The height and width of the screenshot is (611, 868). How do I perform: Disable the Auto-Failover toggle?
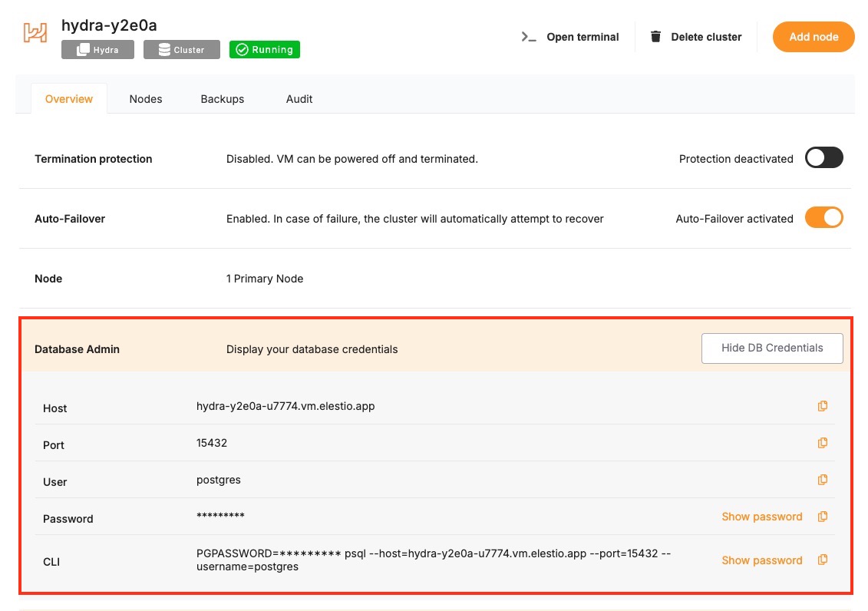pos(823,218)
